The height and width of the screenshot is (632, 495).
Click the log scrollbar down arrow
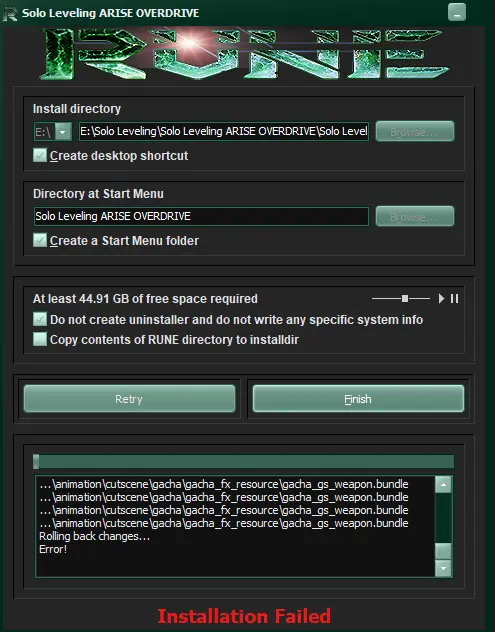click(443, 568)
